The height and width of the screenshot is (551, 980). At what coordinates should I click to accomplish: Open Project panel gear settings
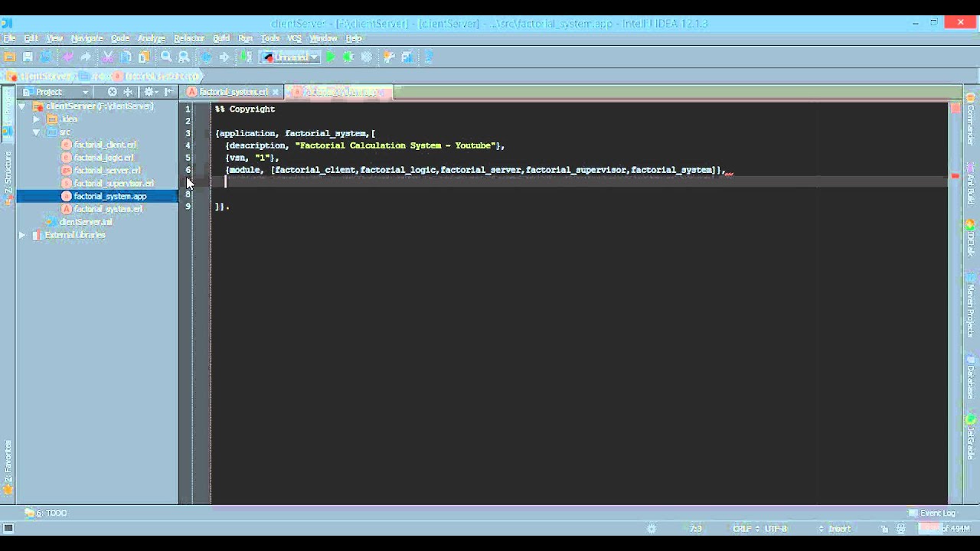tap(151, 92)
